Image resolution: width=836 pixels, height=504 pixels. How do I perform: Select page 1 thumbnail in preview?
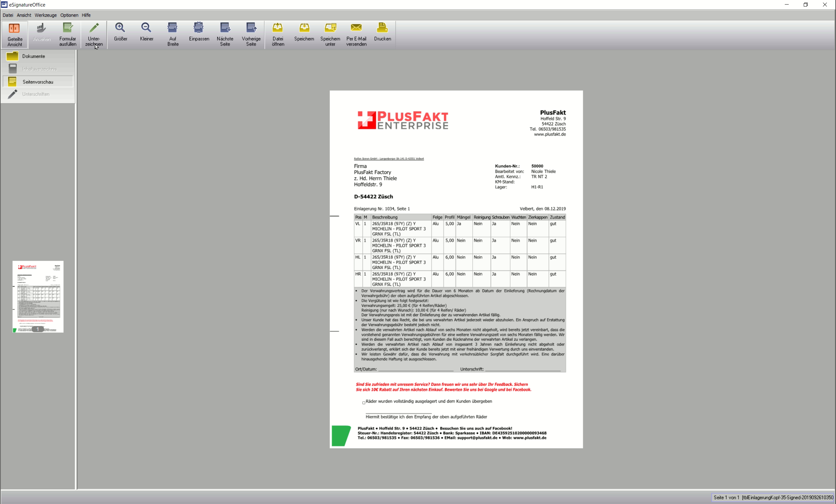pos(38,297)
